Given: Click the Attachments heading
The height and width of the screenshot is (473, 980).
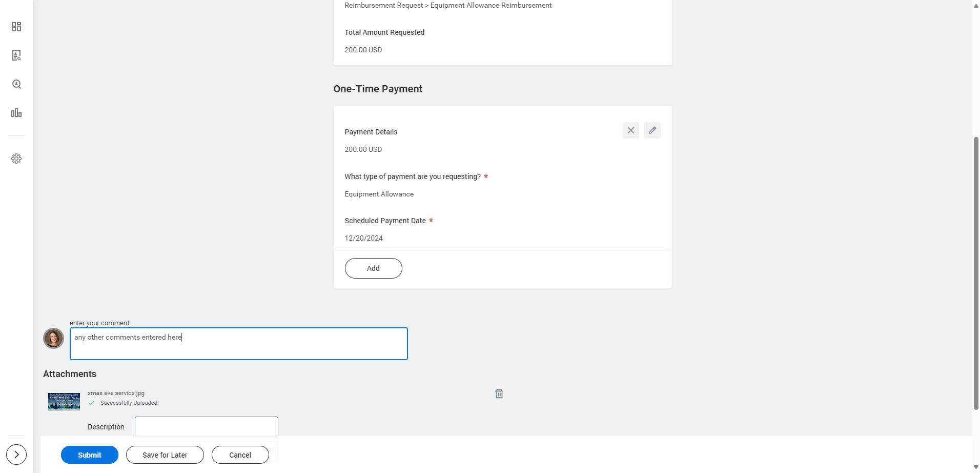Looking at the screenshot, I should click(70, 374).
